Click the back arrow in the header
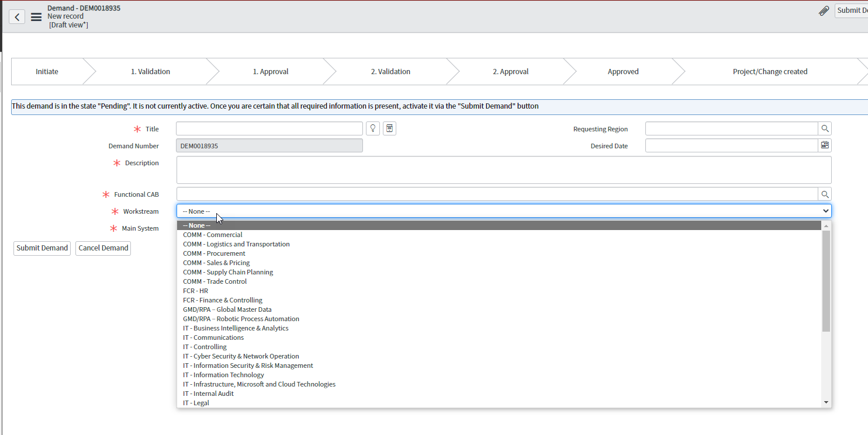The height and width of the screenshot is (435, 868). tap(17, 16)
